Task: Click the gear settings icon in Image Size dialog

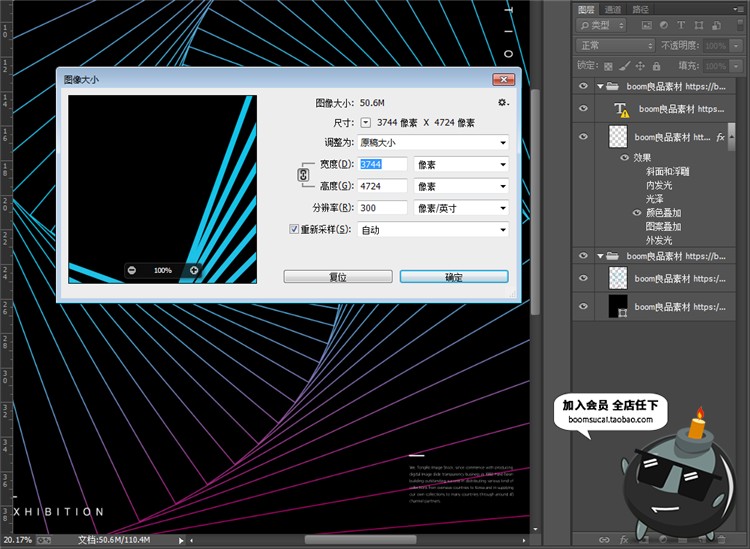Action: pos(503,103)
